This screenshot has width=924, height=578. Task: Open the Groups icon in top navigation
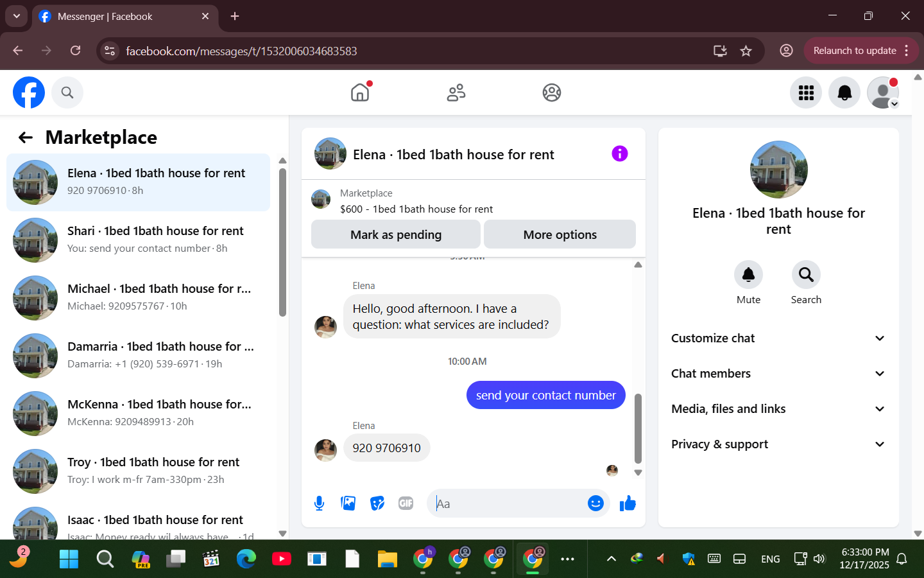click(552, 92)
